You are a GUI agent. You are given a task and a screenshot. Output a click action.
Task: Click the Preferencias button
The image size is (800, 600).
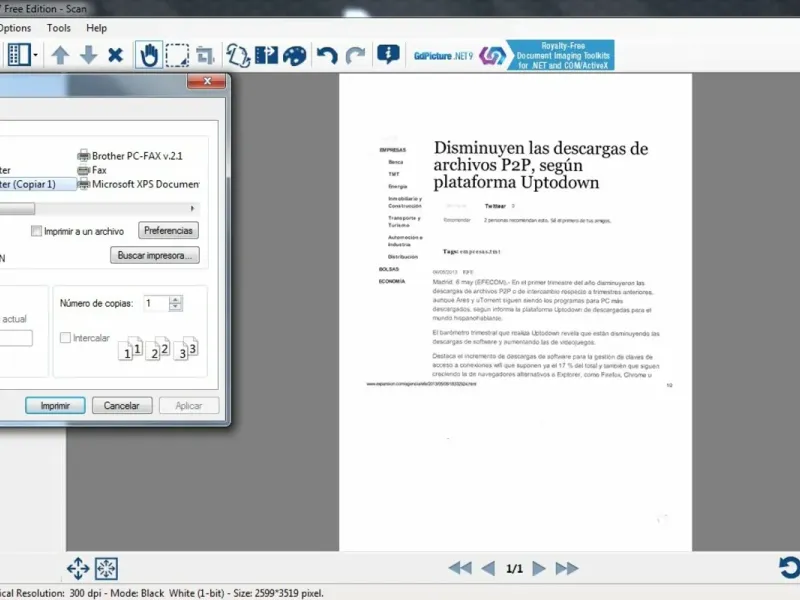[x=168, y=231]
